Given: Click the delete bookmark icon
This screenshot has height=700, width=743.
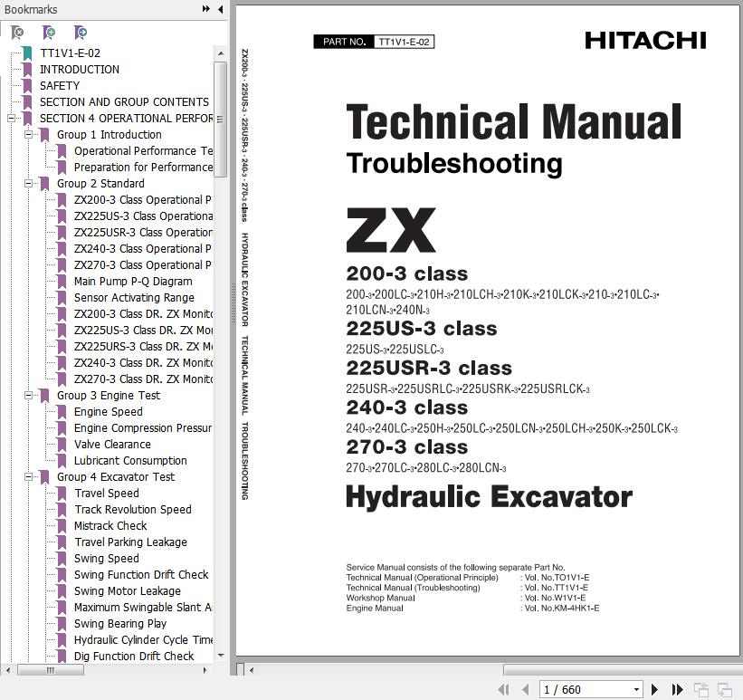Looking at the screenshot, I should pos(17,33).
